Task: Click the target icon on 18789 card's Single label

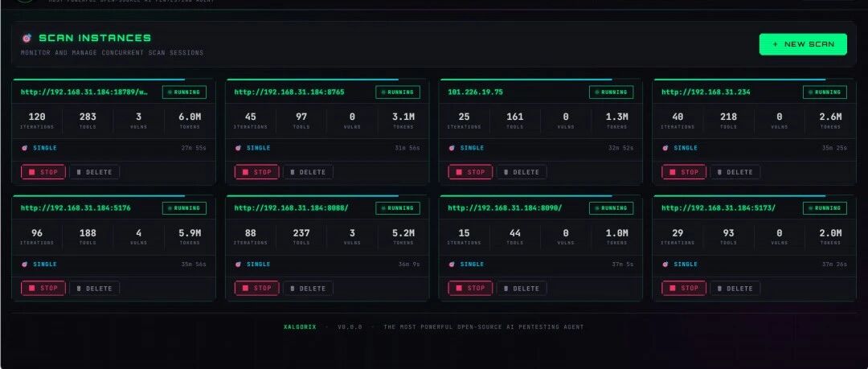Action: point(24,148)
